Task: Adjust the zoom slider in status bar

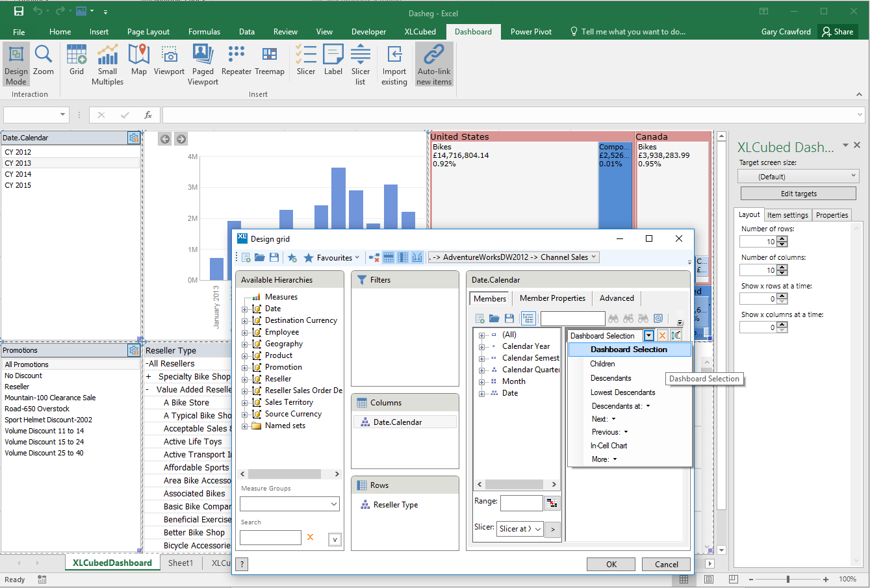Action: (x=788, y=579)
